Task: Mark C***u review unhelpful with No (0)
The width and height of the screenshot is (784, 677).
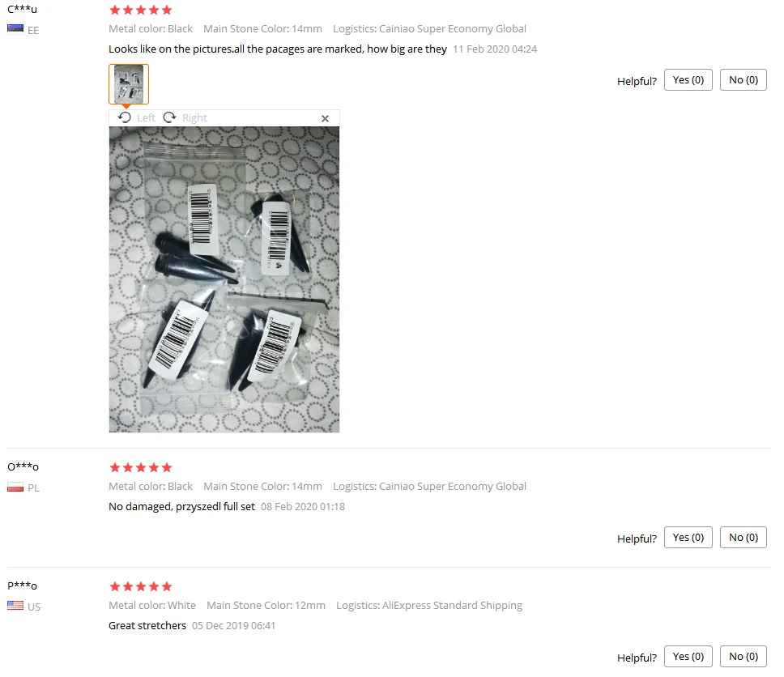Action: pos(743,80)
